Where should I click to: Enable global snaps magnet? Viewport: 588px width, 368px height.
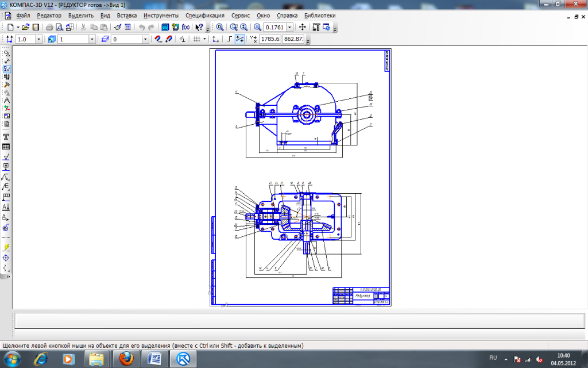pyautogui.click(x=158, y=39)
